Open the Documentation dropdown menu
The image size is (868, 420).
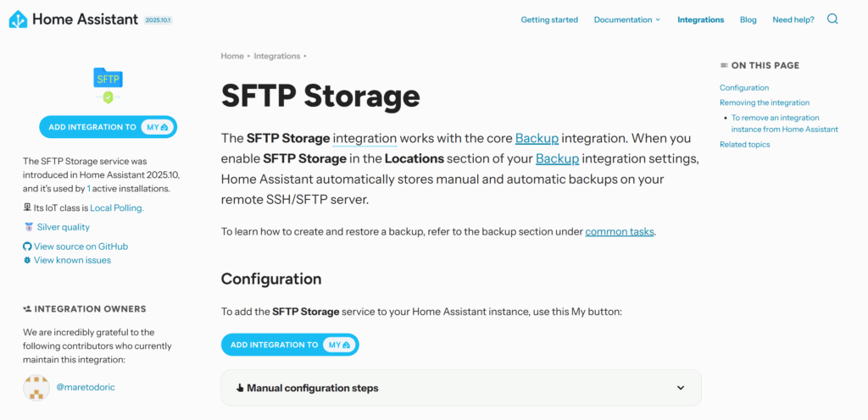pyautogui.click(x=626, y=19)
